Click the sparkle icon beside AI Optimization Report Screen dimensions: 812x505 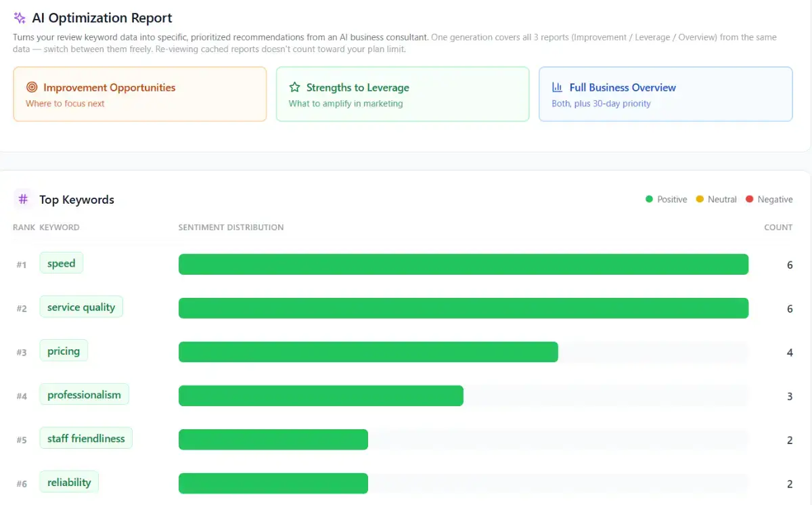click(x=20, y=18)
